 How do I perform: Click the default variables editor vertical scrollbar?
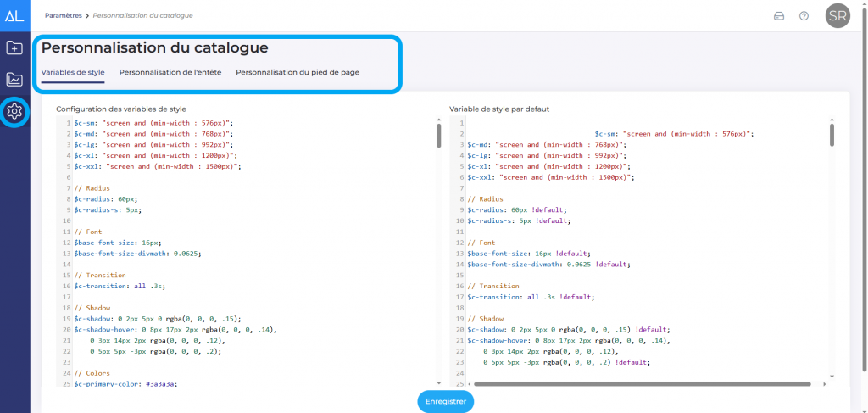[832, 136]
